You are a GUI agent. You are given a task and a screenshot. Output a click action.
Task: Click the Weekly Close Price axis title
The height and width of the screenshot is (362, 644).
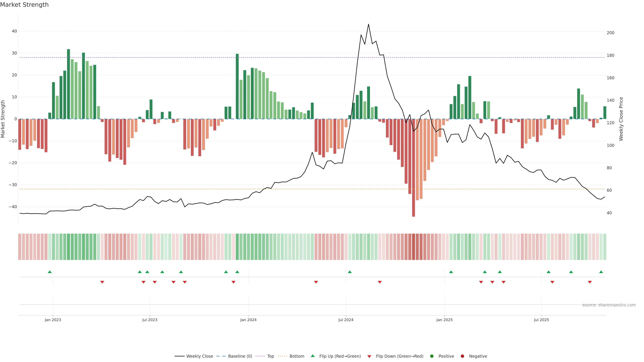click(x=621, y=119)
